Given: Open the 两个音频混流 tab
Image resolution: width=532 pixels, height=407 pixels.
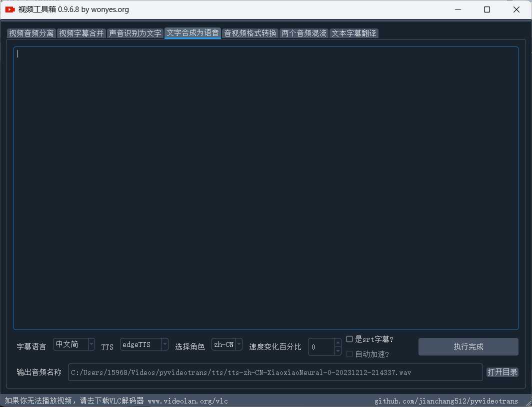Looking at the screenshot, I should point(304,33).
